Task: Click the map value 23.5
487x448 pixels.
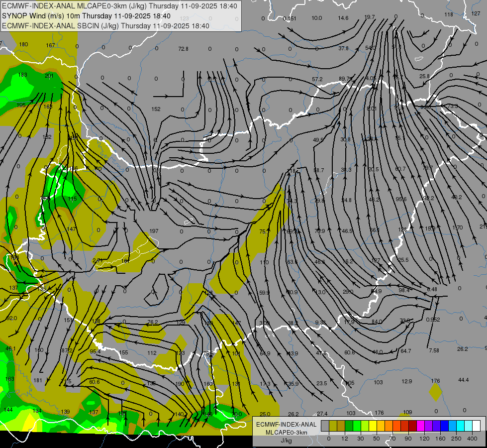Action: 321,383
